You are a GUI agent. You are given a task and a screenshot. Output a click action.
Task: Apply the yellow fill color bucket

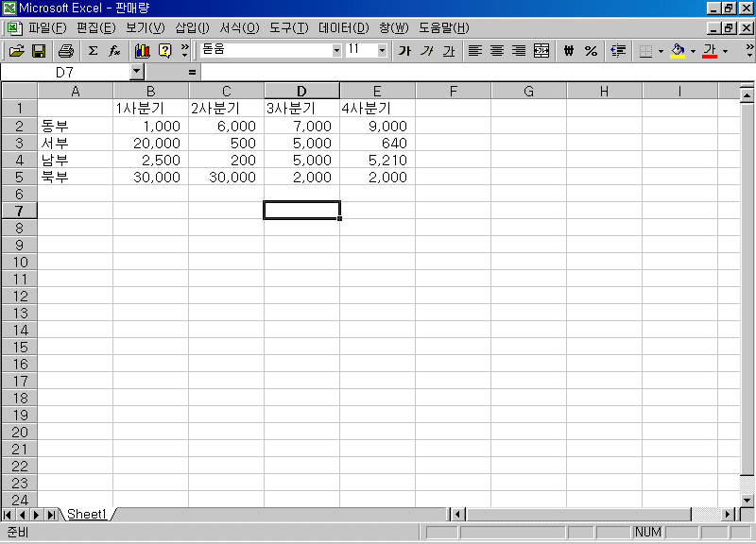(677, 50)
